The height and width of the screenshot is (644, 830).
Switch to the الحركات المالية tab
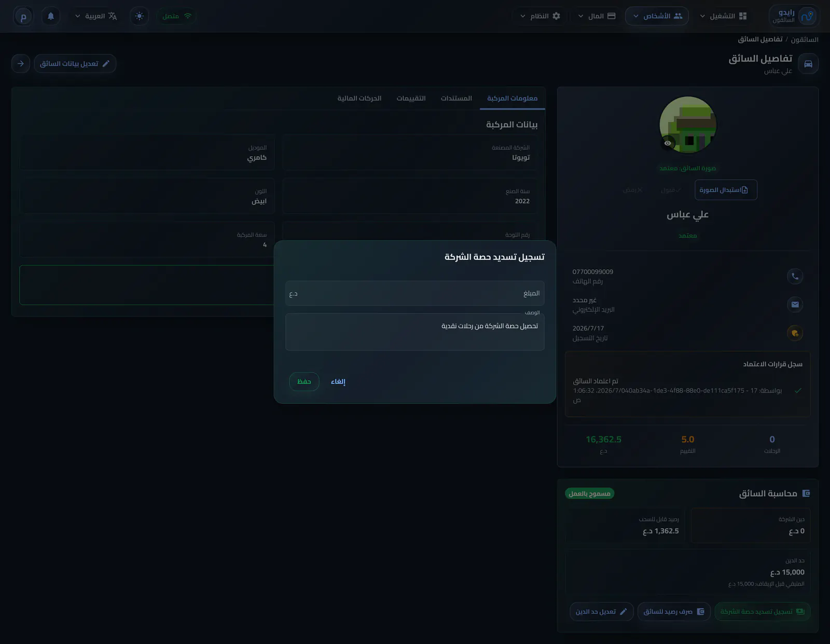coord(359,98)
